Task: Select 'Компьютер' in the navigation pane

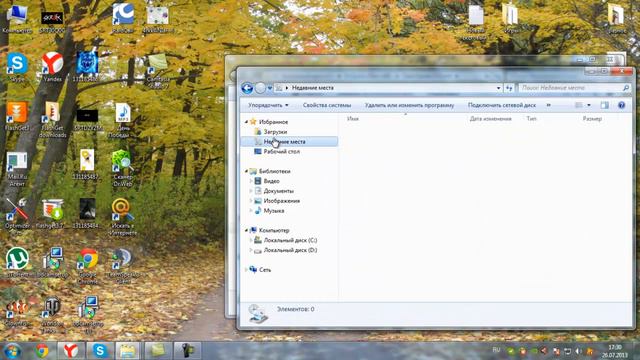Action: pos(274,230)
